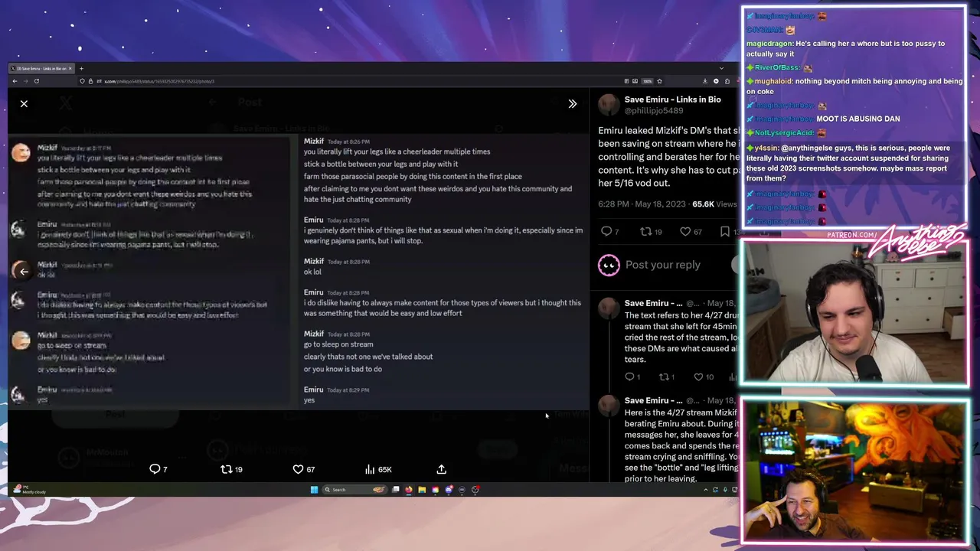Collapse the sidebar with the double chevron
Viewport: 980px width, 551px height.
572,103
